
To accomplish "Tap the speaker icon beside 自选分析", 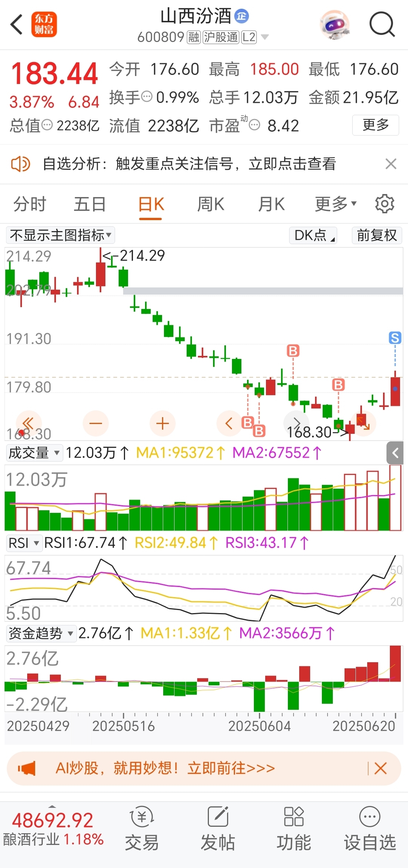I will 20,164.
